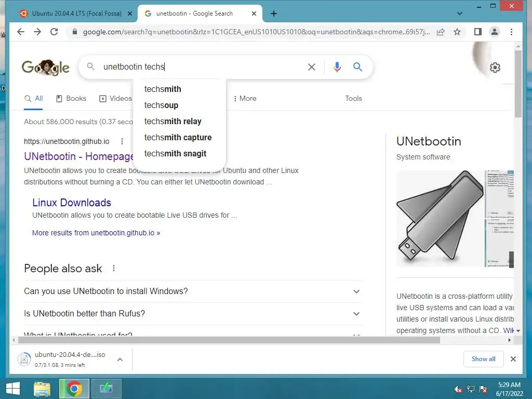Reload the current page
The image size is (532, 399).
click(54, 32)
